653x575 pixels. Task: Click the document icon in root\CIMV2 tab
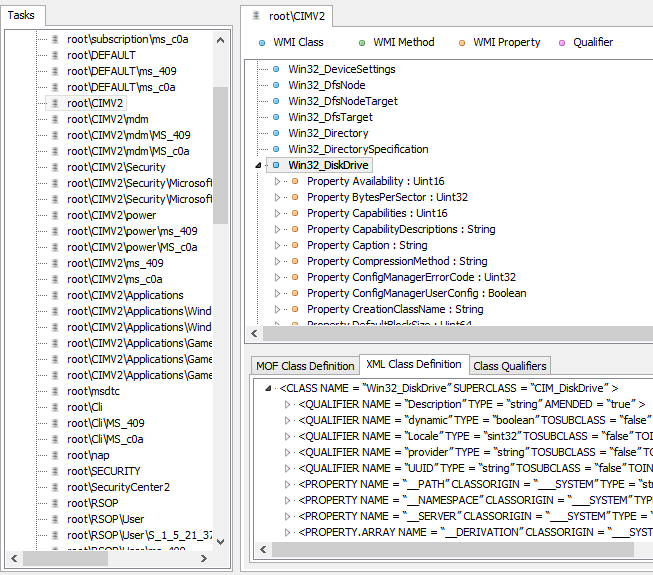pyautogui.click(x=256, y=16)
